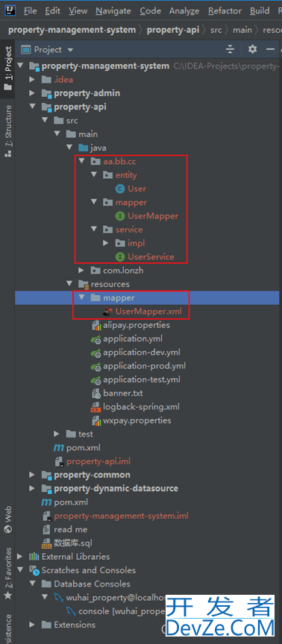Click the External Libraries icon
Image resolution: width=282 pixels, height=644 pixels.
point(34,557)
